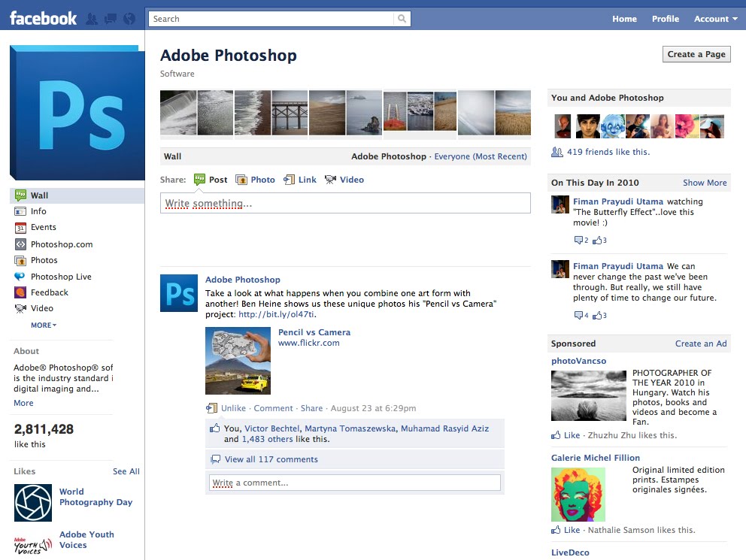This screenshot has width=746, height=560.
Task: Click the Post share icon
Action: coord(199,180)
